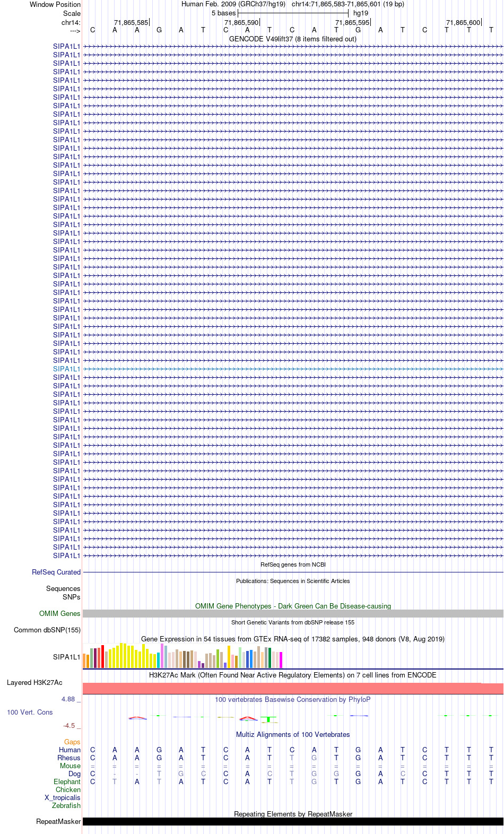Click the X_tropicalis alignment row label

pos(63,797)
